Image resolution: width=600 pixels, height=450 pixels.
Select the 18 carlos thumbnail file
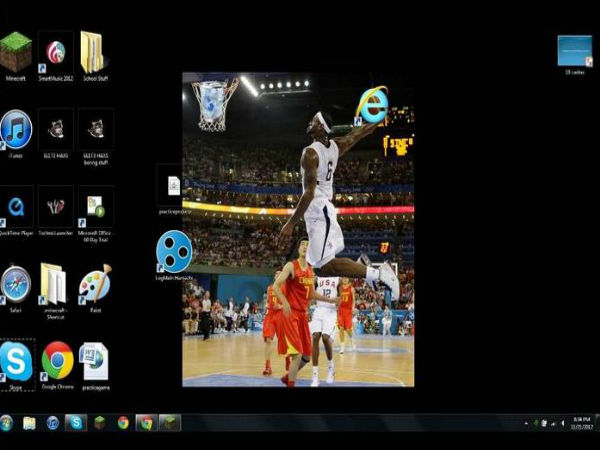575,51
